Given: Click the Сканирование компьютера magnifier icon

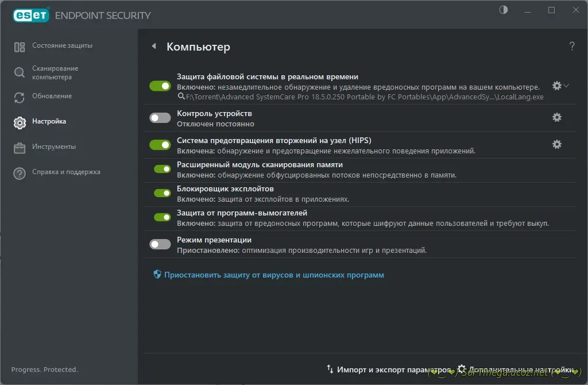Looking at the screenshot, I should 20,72.
